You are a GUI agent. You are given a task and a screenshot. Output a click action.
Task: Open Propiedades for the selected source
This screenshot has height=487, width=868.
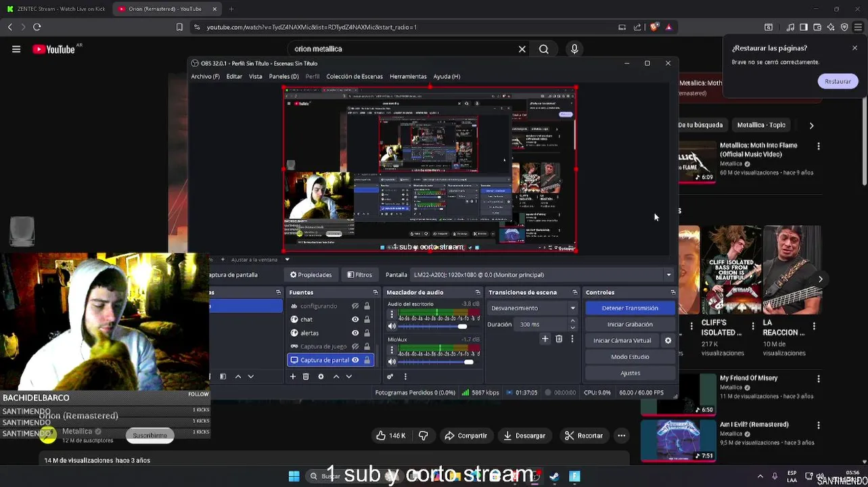coord(311,275)
